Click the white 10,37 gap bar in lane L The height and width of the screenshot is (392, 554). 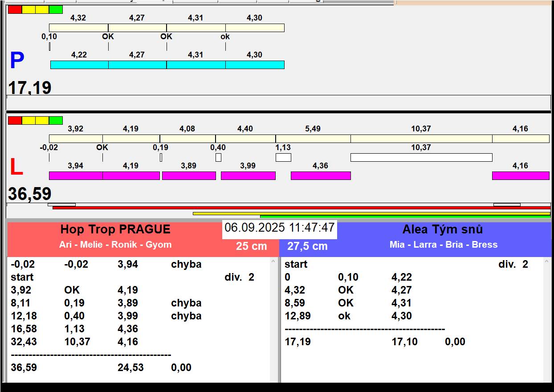pyautogui.click(x=421, y=157)
